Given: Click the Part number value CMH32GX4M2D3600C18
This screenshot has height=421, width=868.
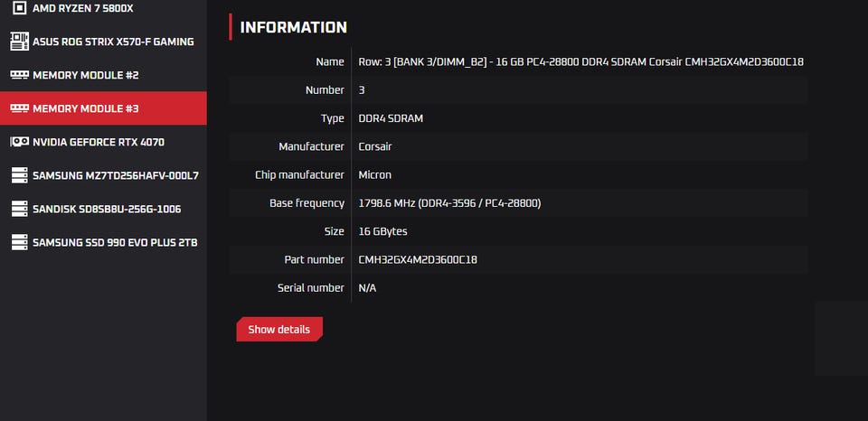Looking at the screenshot, I should (418, 259).
